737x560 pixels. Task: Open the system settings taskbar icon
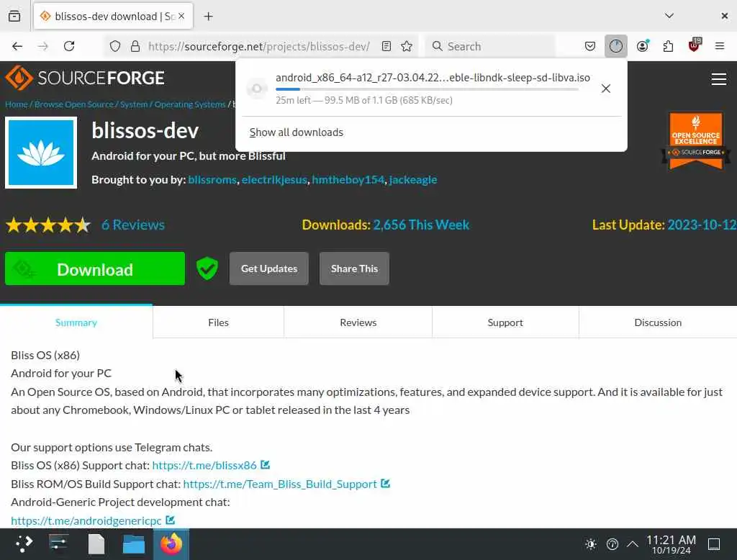(x=59, y=544)
